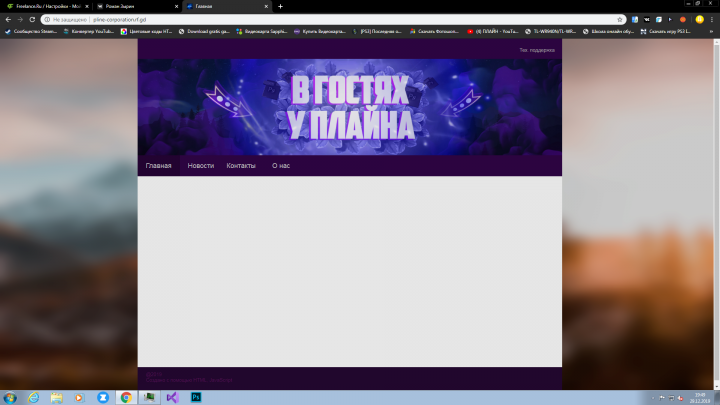
Task: Open 'Download gratis ga...' bookmark
Action: 204,31
